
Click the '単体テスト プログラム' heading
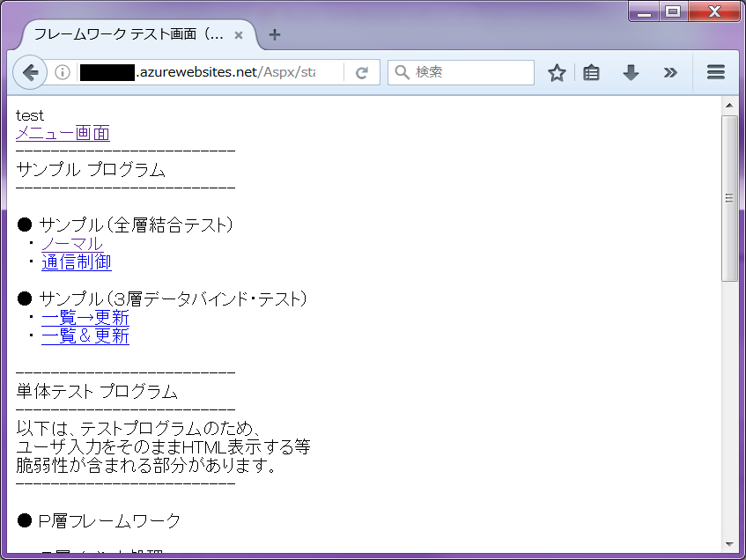[x=97, y=392]
